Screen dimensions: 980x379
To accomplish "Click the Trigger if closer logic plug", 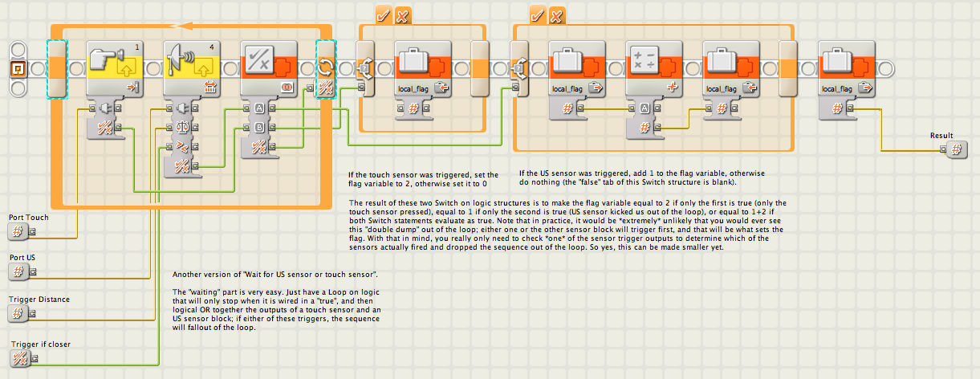I will tap(20, 360).
